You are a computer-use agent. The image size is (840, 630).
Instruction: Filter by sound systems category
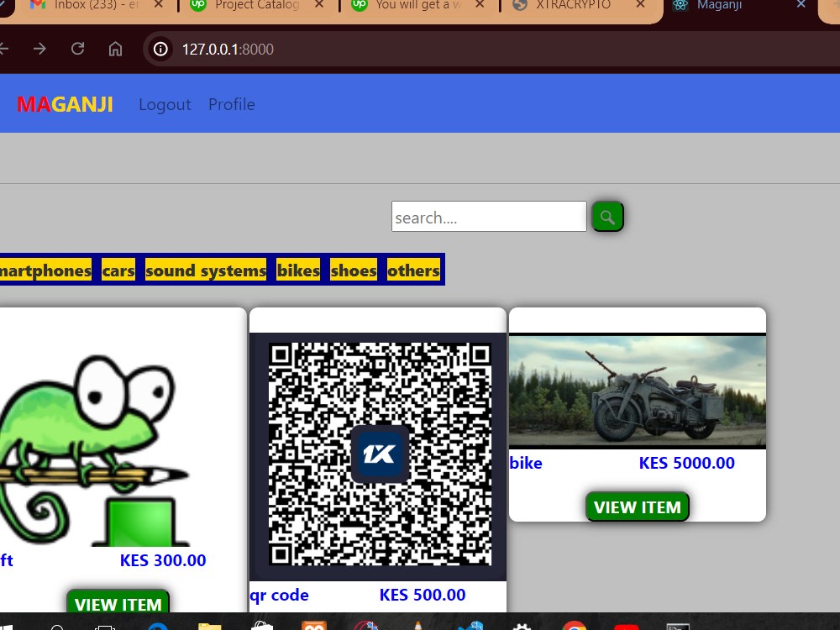[x=206, y=270]
